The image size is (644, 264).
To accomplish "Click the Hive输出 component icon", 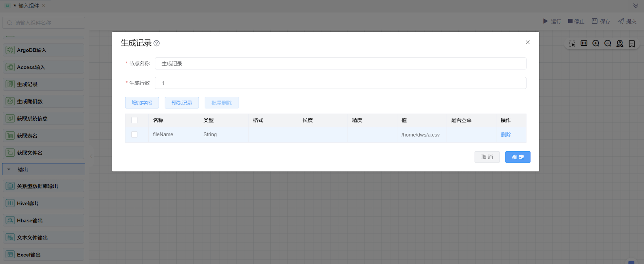I will (10, 203).
